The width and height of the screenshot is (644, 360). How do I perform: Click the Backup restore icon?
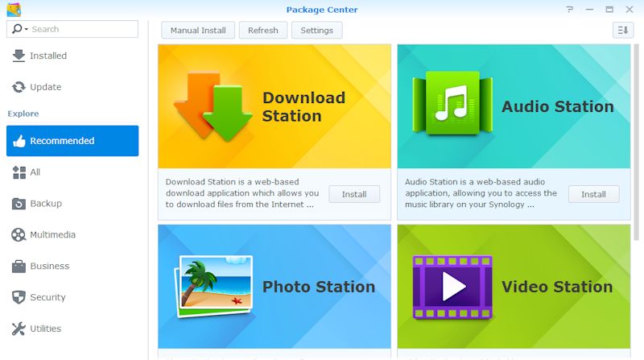click(19, 204)
